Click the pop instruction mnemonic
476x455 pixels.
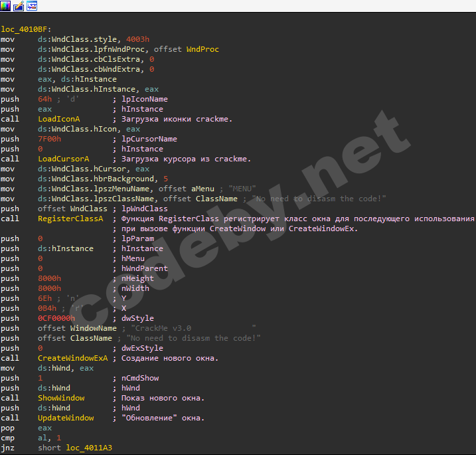coord(7,428)
